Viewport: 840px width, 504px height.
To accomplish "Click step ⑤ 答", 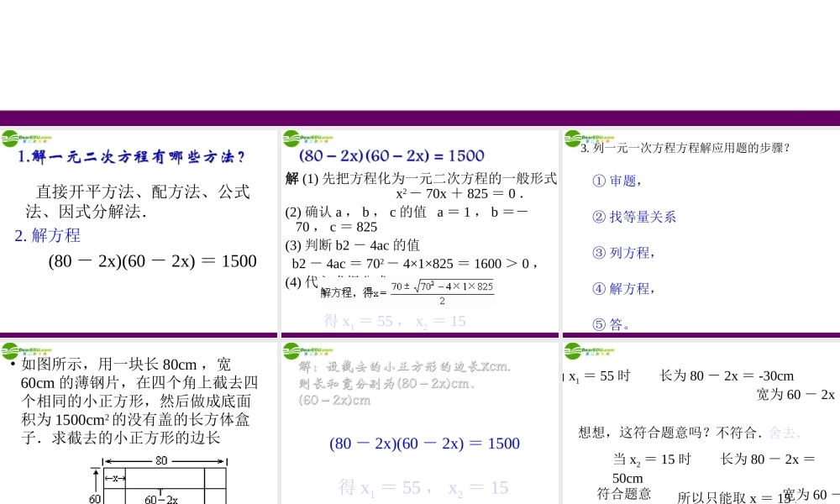I will 612,324.
